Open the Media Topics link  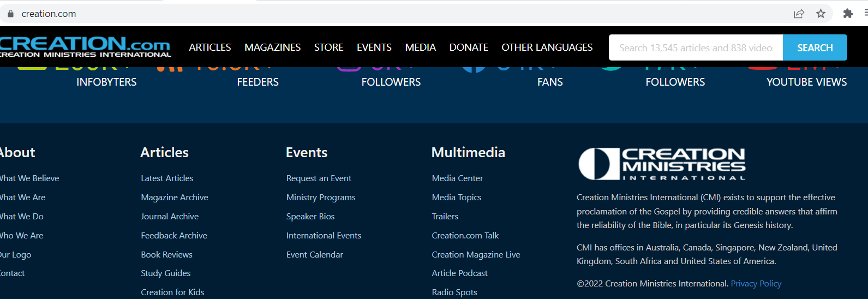coord(457,198)
